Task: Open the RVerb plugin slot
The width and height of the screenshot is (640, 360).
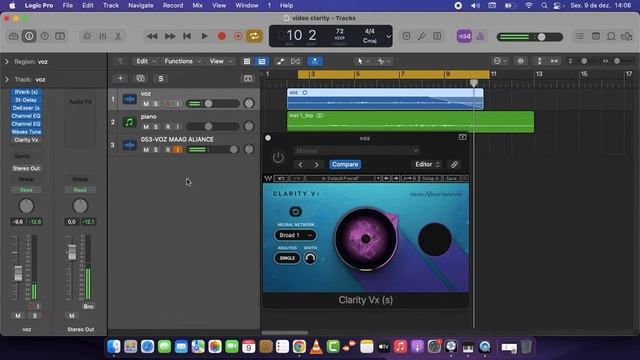Action: (26, 92)
